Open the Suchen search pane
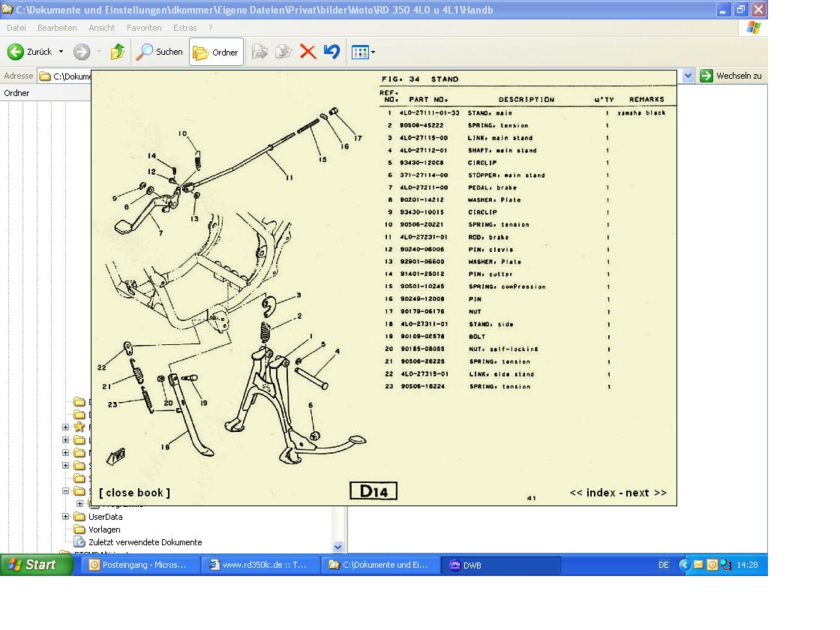The image size is (840, 630). click(159, 52)
